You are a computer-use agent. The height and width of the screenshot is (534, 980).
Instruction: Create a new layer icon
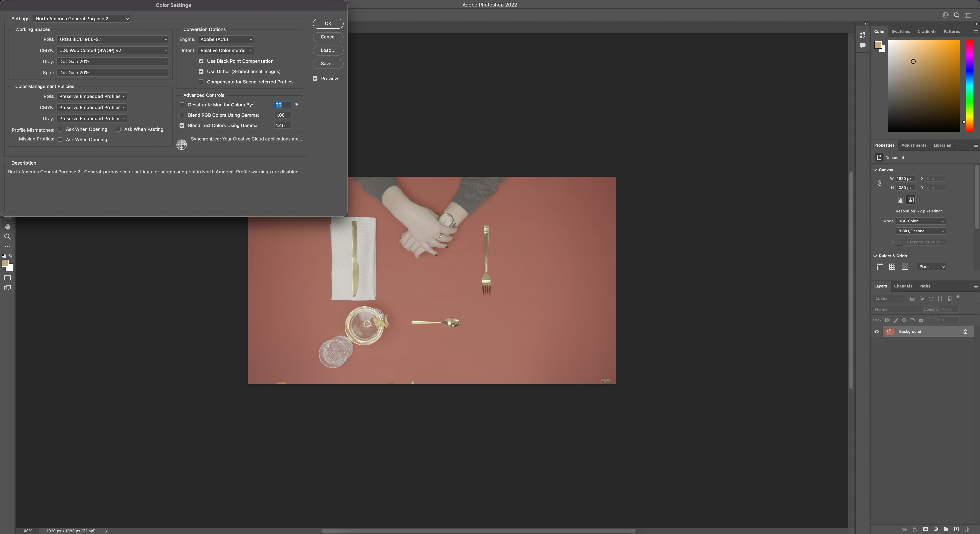tap(956, 529)
